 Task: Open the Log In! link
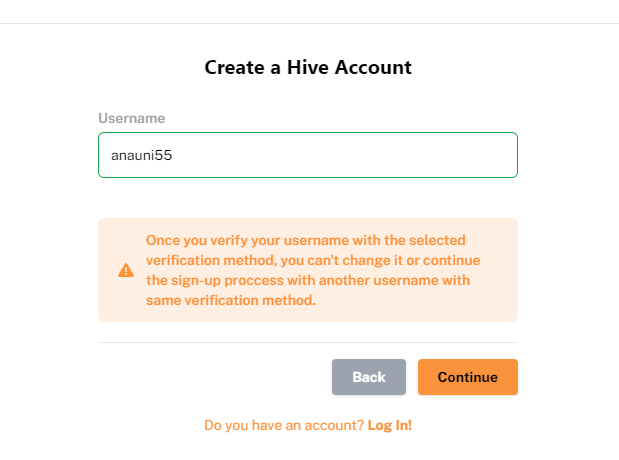pos(390,425)
